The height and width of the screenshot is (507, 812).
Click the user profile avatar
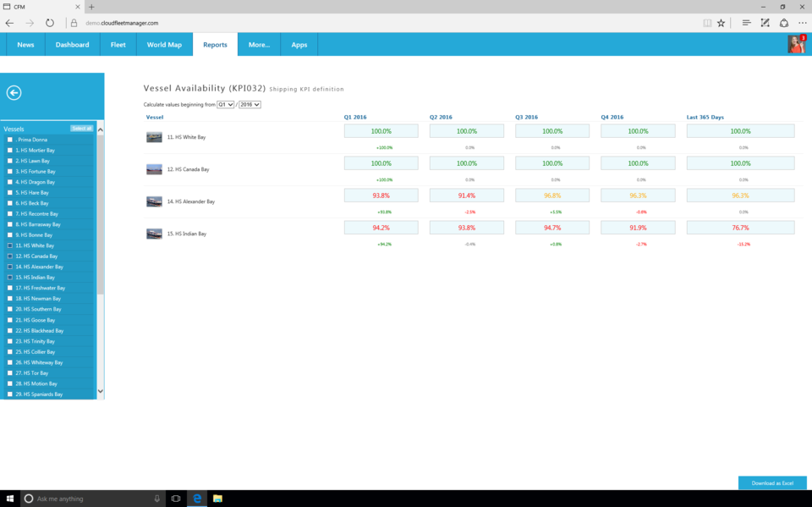pos(796,44)
